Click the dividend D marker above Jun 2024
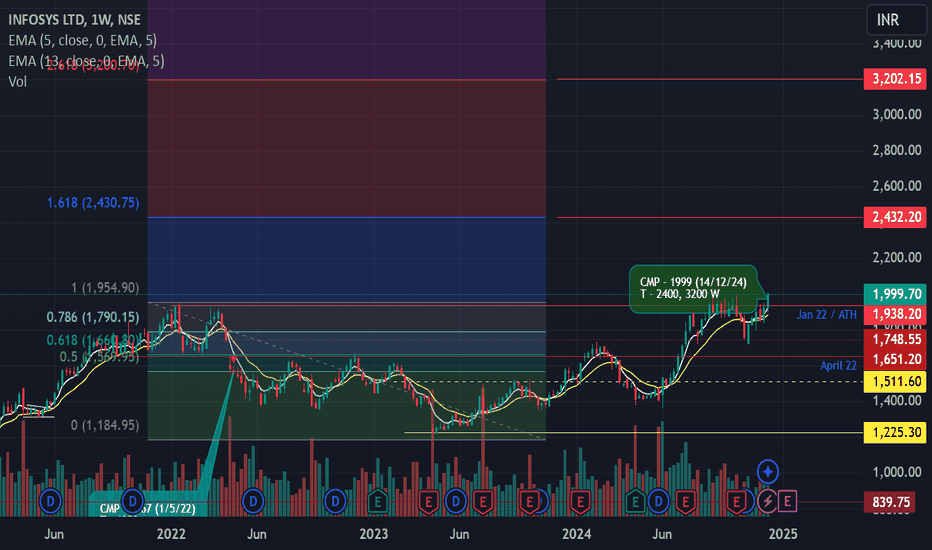This screenshot has height=550, width=932. click(x=659, y=502)
